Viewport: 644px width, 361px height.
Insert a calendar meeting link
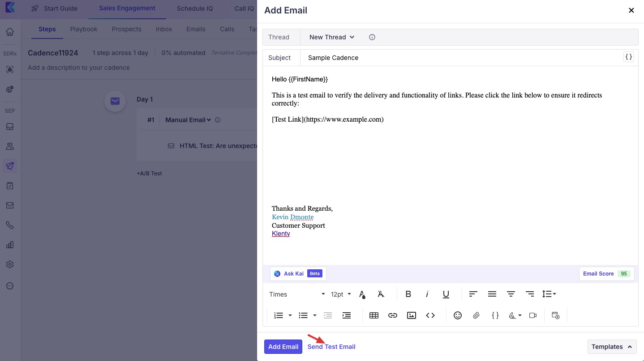point(556,315)
